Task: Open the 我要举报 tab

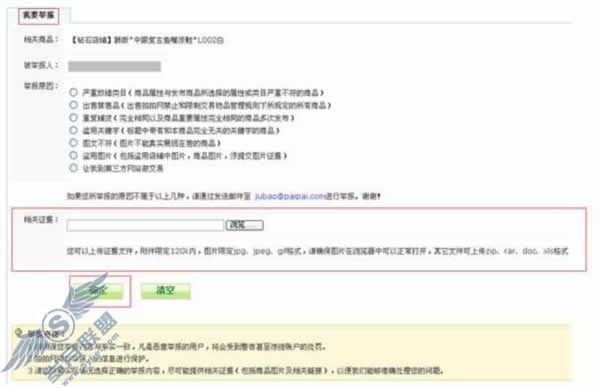Action: pos(38,15)
